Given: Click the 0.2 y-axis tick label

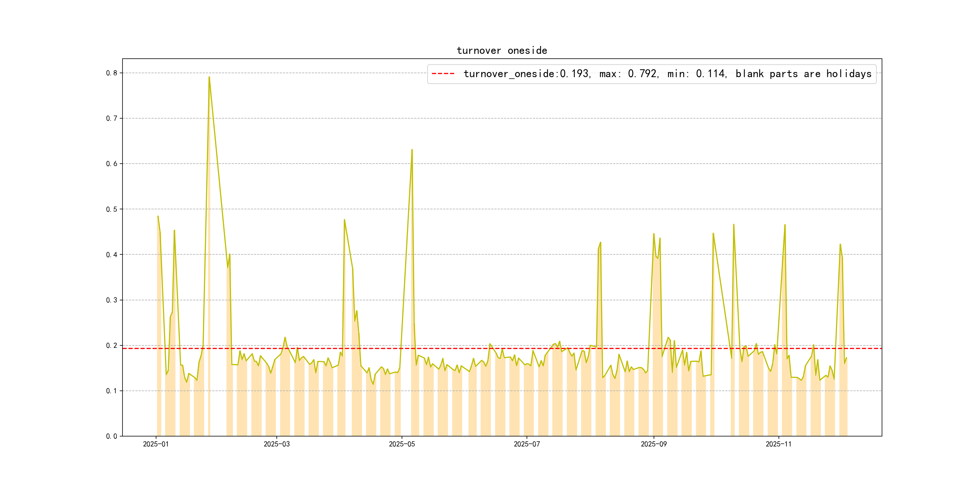Looking at the screenshot, I should point(112,345).
